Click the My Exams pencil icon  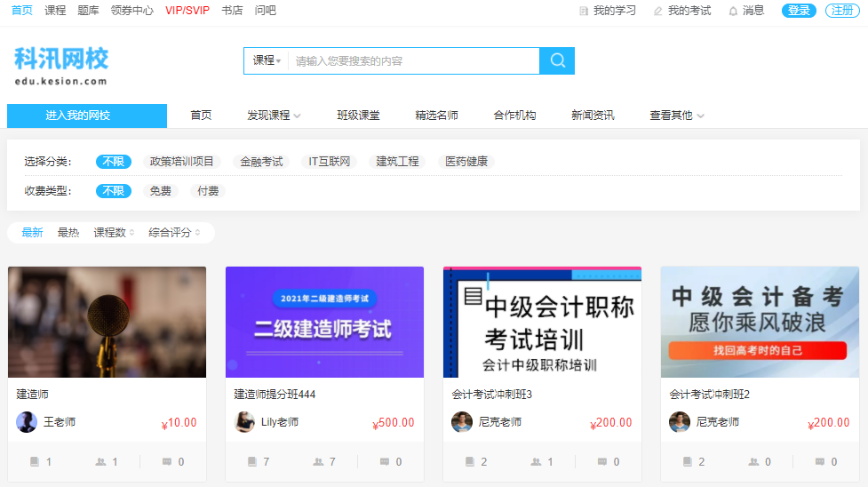coord(657,11)
